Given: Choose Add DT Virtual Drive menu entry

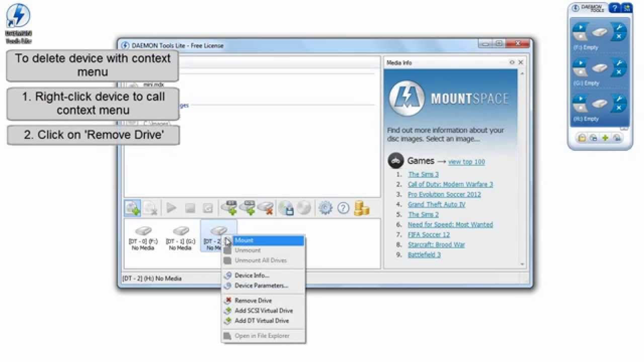Looking at the screenshot, I should [263, 321].
